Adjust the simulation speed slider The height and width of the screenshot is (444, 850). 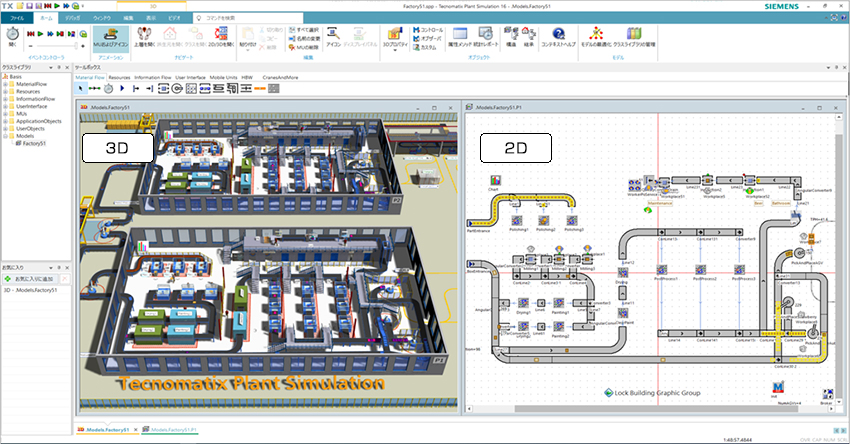click(56, 46)
